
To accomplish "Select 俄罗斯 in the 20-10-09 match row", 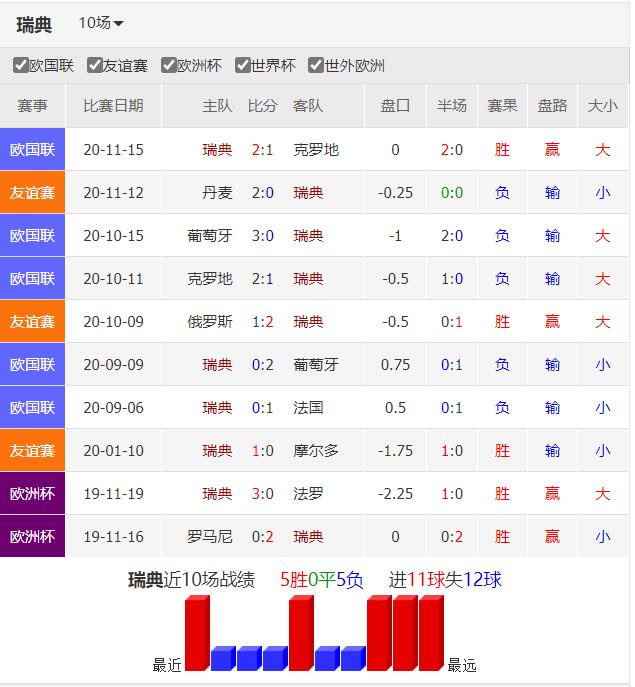I will tap(210, 322).
